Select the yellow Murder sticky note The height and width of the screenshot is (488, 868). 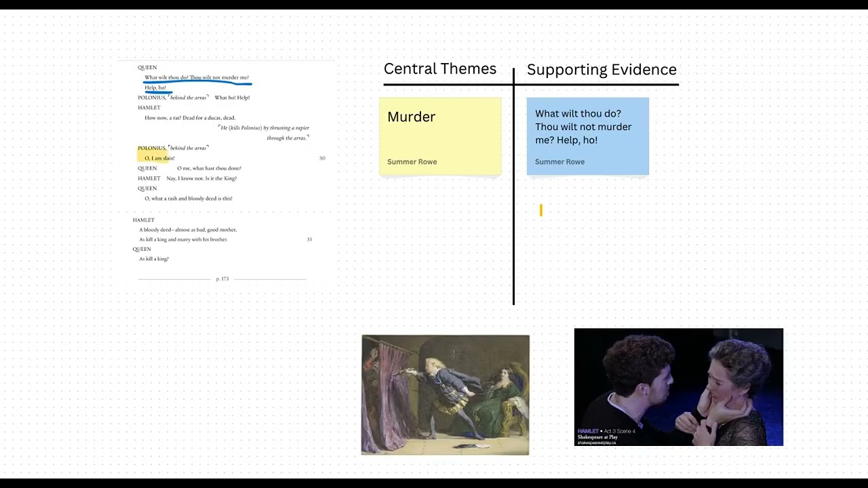[440, 136]
